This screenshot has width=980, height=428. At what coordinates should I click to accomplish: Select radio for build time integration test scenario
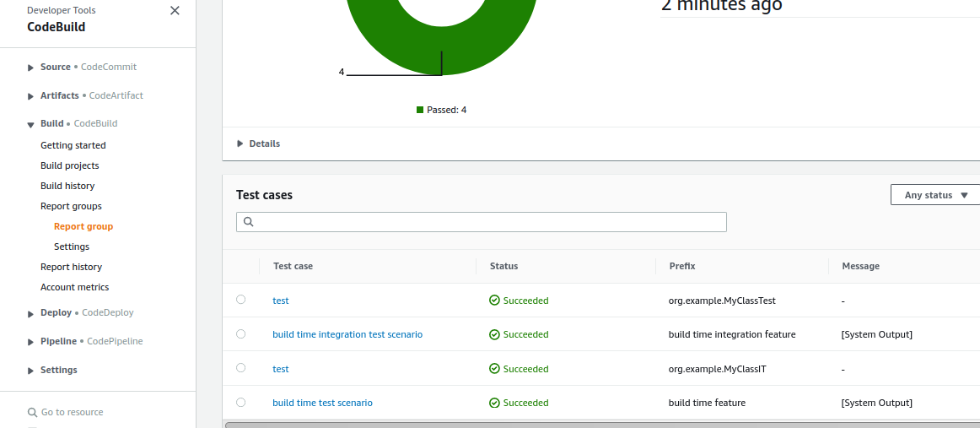click(x=241, y=334)
